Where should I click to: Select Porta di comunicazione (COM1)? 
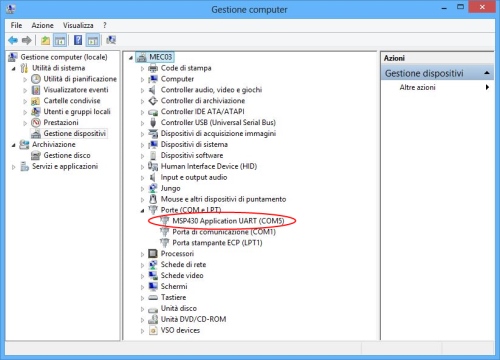224,232
